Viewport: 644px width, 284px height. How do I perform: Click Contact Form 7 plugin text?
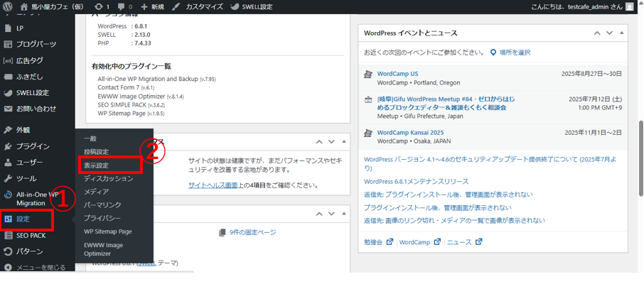(x=126, y=87)
